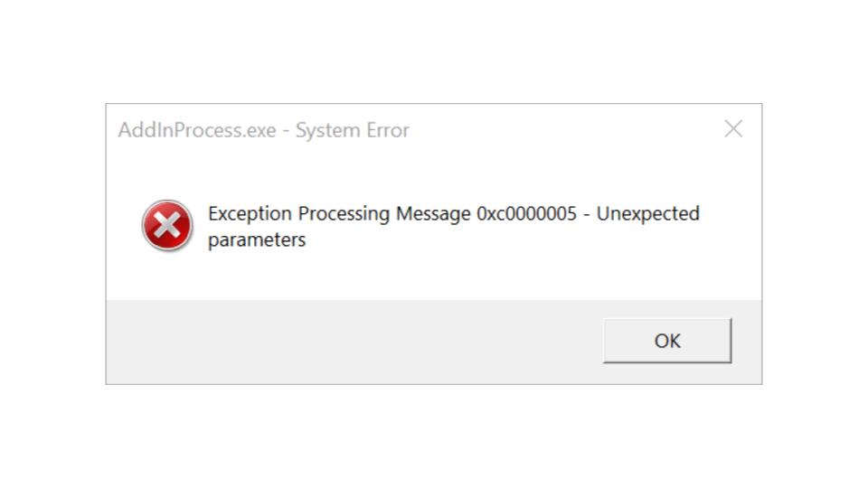The height and width of the screenshot is (488, 868).
Task: Click the dash between title name and System Error
Action: pyautogui.click(x=287, y=132)
